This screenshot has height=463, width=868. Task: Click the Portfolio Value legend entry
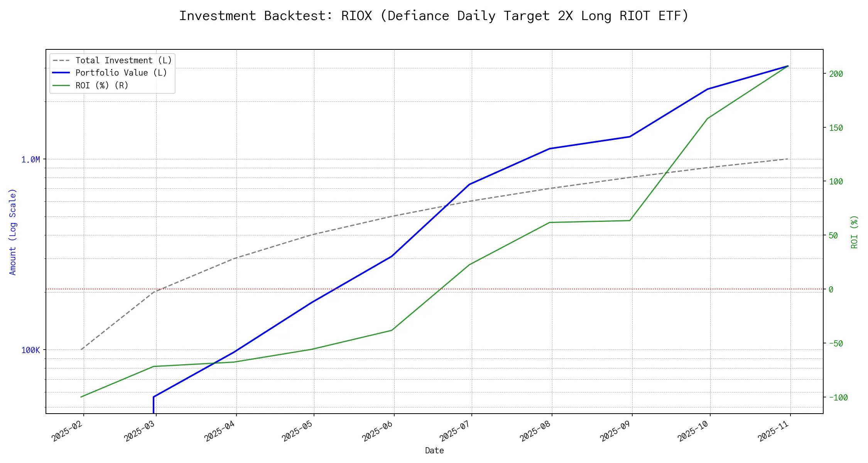121,73
